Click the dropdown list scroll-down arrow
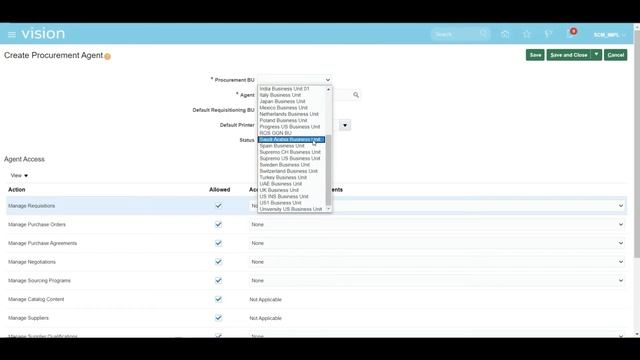This screenshot has width=640, height=360. (328, 209)
